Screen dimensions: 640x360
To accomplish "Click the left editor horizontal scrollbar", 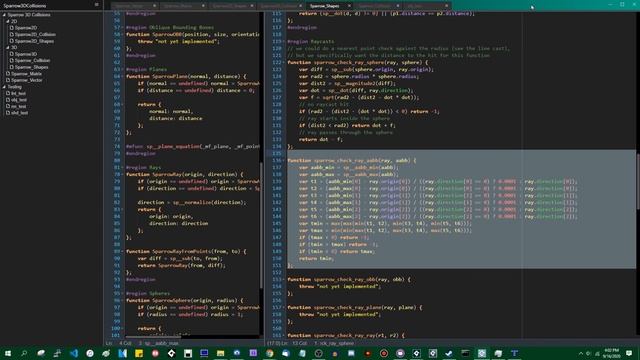I will click(152, 337).
